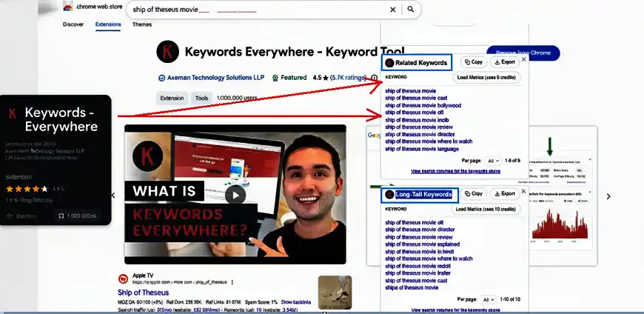Play the Keywords Everywhere video

click(235, 195)
